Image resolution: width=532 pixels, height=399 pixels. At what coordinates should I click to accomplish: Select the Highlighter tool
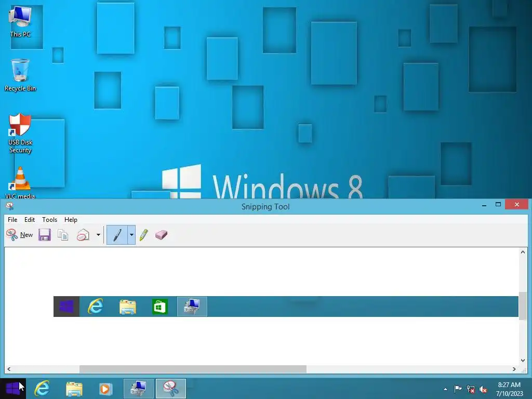coord(144,235)
